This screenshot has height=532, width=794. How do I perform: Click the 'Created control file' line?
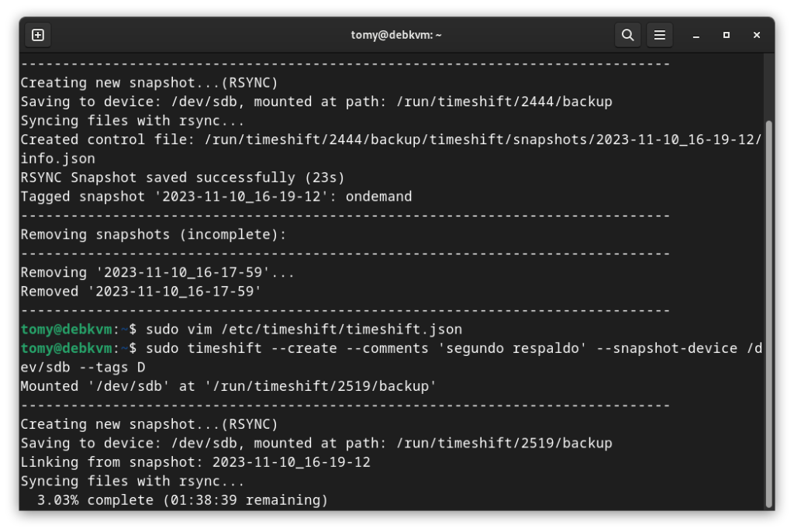point(391,140)
